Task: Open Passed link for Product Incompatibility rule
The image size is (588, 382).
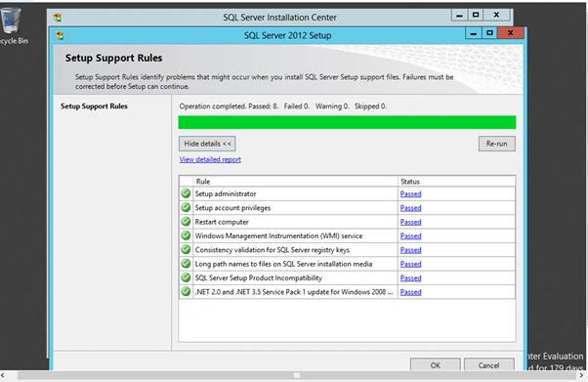Action: [x=410, y=278]
